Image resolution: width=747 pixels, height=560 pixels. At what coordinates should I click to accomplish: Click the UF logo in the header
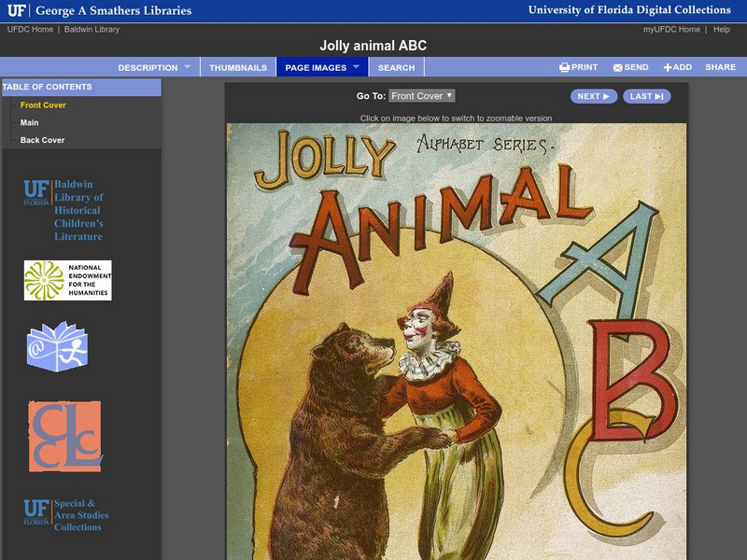[16, 11]
